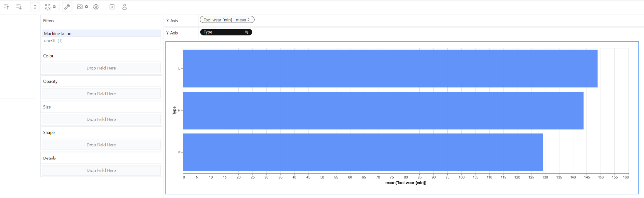Click the blue bar for type L
Viewport: 644px width, 198px height.
point(390,68)
